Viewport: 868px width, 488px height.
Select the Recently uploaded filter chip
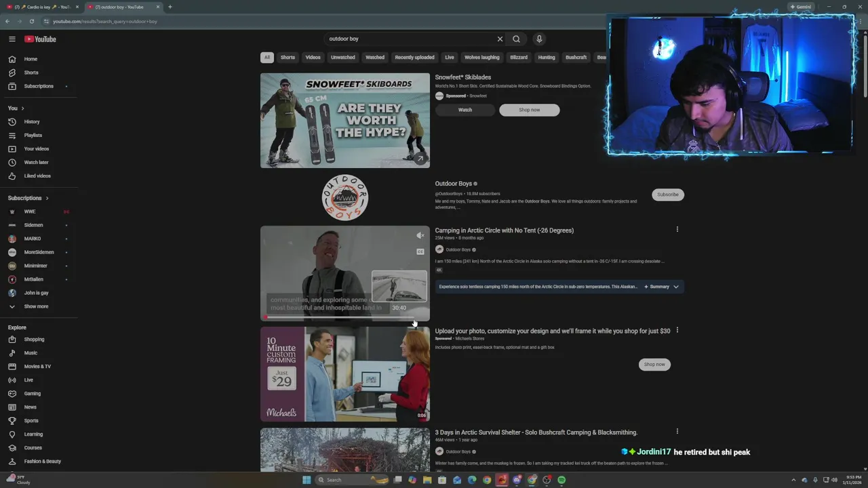click(x=414, y=58)
